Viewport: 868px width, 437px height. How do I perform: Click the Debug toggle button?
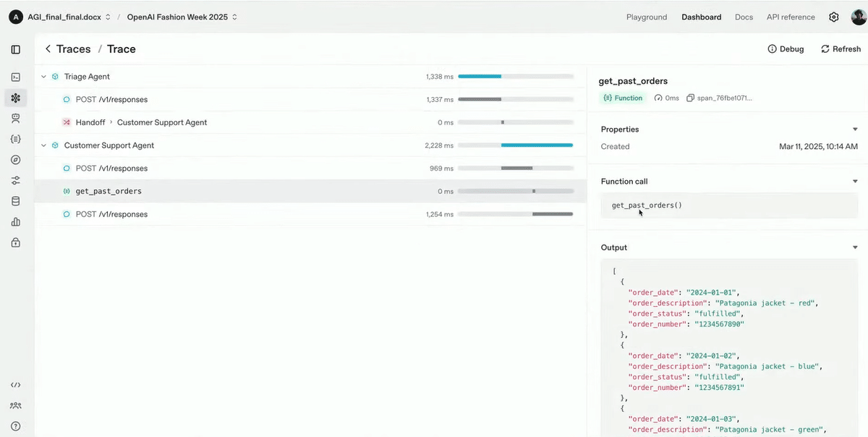785,48
